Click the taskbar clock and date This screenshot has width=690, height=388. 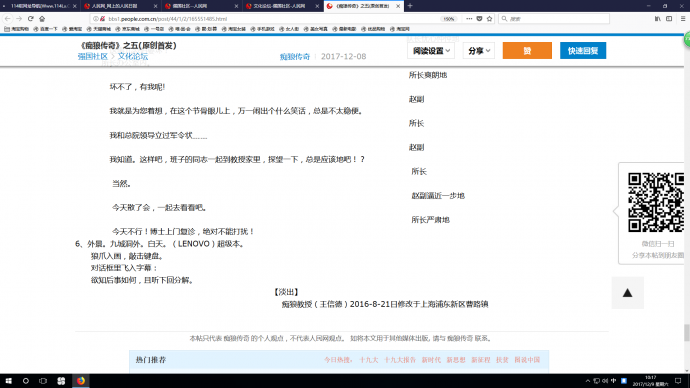650,381
